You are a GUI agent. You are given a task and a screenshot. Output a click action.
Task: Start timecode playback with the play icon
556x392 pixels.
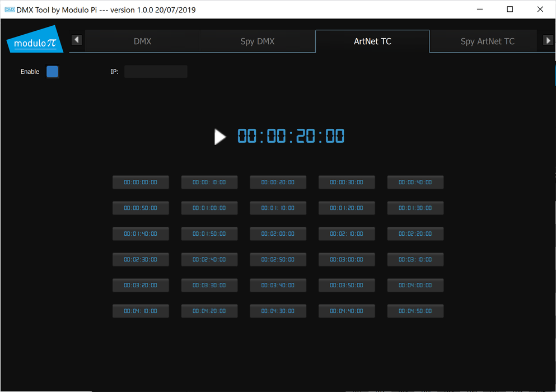click(220, 137)
